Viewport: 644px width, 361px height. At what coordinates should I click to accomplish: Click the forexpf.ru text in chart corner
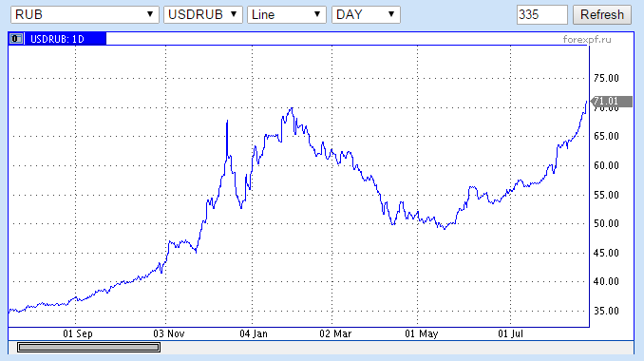586,40
